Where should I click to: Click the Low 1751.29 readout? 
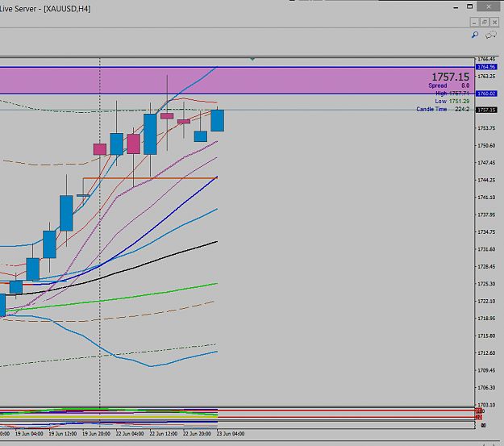452,102
